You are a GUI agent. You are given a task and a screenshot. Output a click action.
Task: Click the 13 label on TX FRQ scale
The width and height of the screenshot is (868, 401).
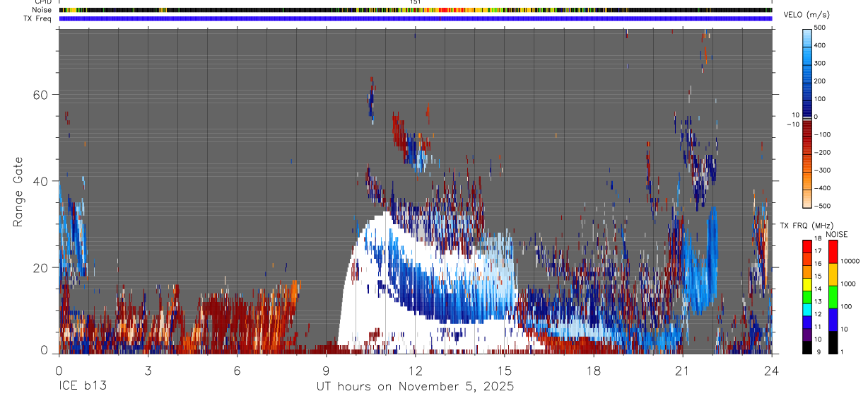tap(817, 302)
